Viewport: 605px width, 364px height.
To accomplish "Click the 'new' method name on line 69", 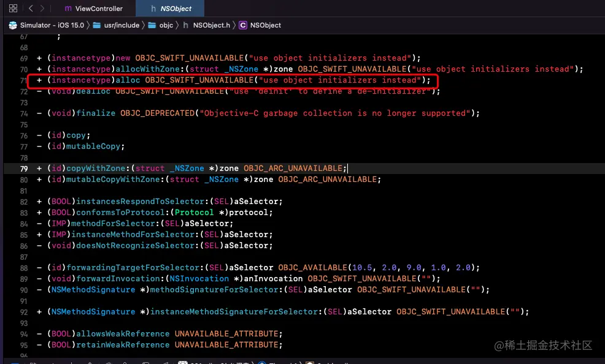I will [x=123, y=58].
